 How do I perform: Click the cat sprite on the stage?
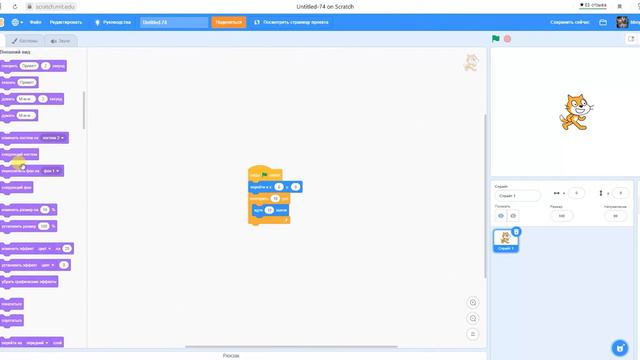coord(576,112)
